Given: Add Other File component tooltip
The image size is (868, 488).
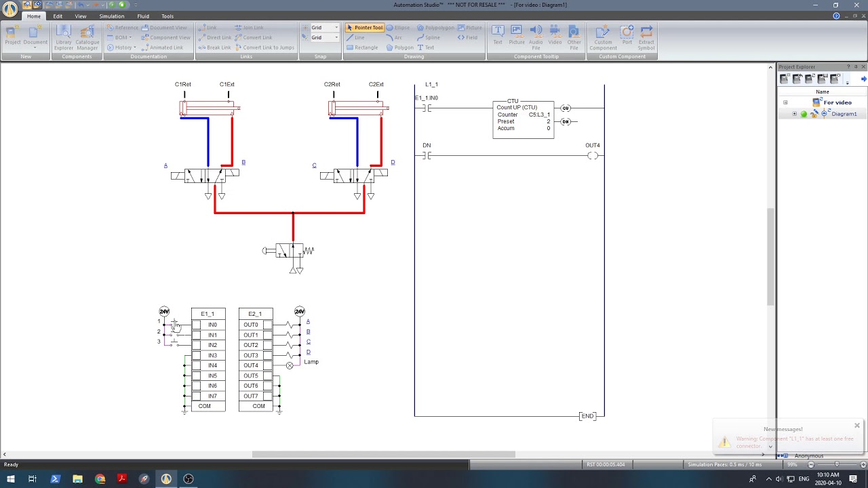Looking at the screenshot, I should [574, 37].
